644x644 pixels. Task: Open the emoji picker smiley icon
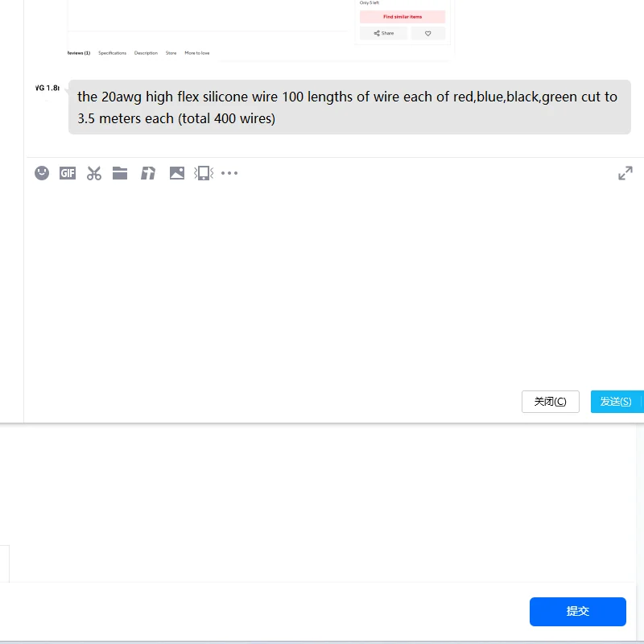(42, 173)
